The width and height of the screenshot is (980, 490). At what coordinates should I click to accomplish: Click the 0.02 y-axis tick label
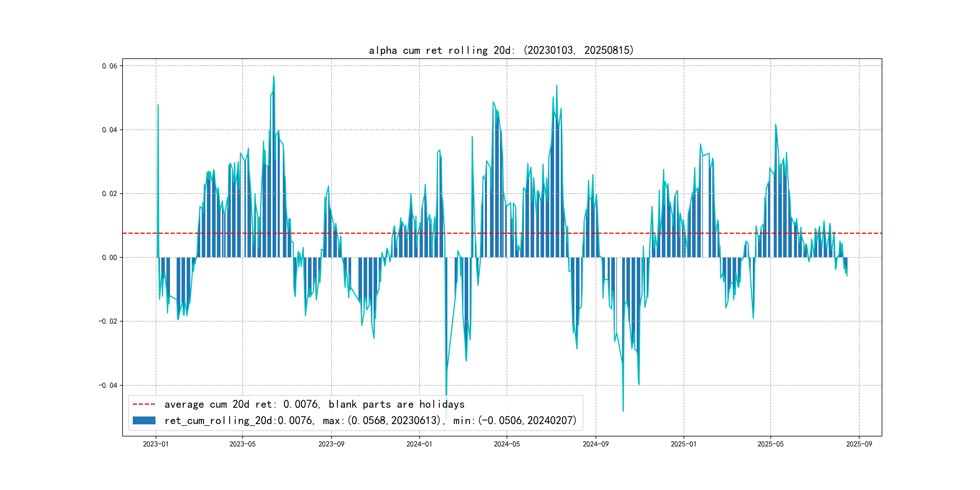pos(109,194)
